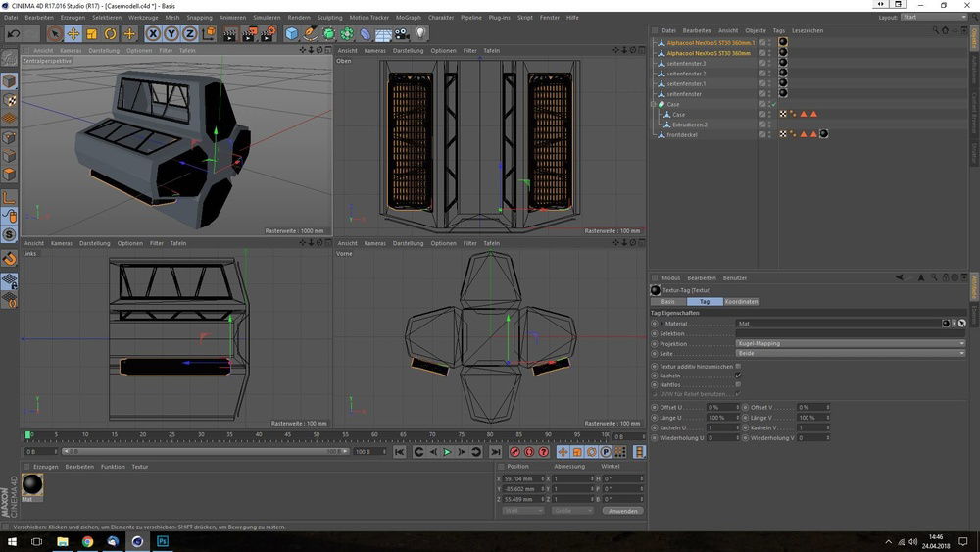Screen dimensions: 980x552
Task: Enable the Nahtlos checkbox
Action: coord(738,385)
